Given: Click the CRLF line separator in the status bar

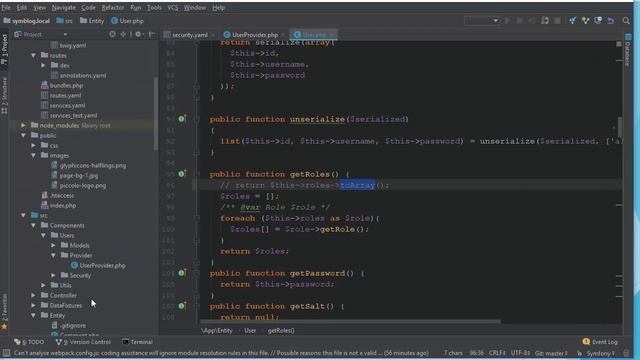Looking at the screenshot, I should tap(497, 353).
